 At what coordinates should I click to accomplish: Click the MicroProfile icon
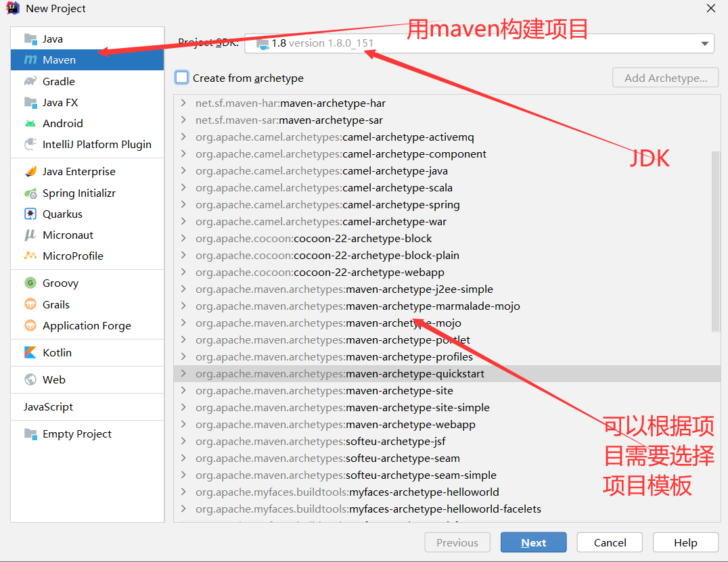(x=30, y=256)
